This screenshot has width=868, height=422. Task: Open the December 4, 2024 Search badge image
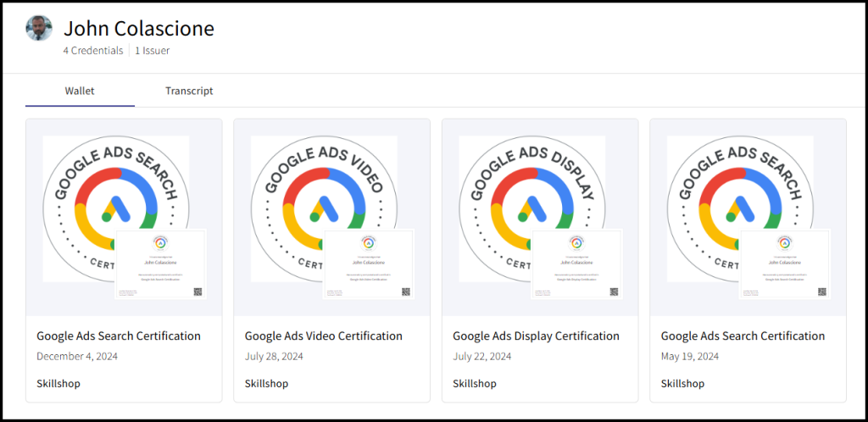115,208
